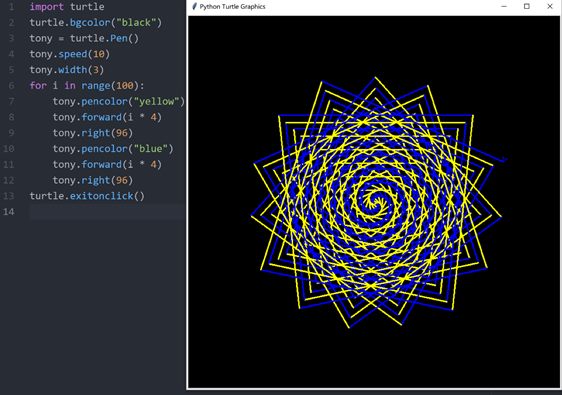The image size is (562, 395).
Task: Click the Python Turtle Graphics feather icon
Action: [x=194, y=6]
